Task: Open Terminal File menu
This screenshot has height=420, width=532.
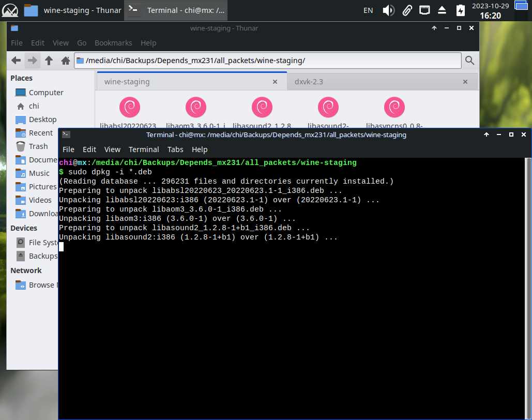Action: [x=68, y=149]
